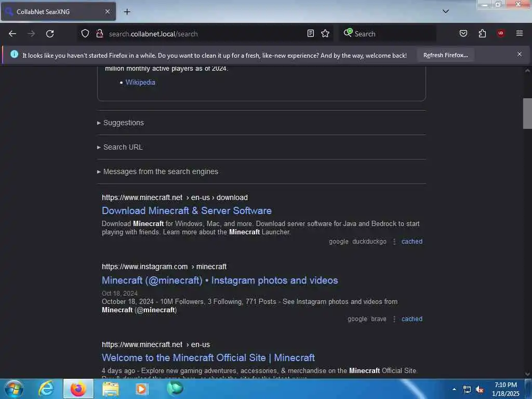Open the Windows Start menu
Viewport: 532px width, 399px height.
click(14, 389)
